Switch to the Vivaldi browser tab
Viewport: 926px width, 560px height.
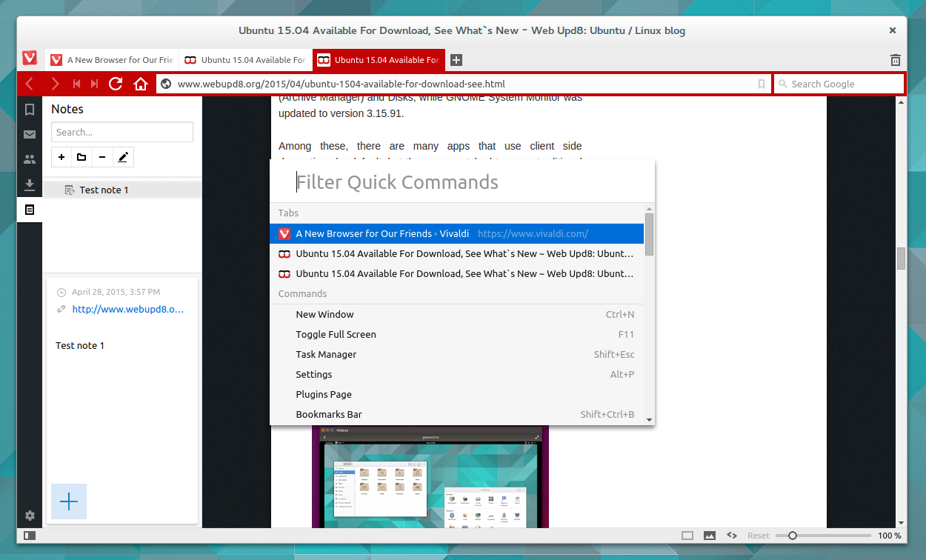[x=111, y=60]
